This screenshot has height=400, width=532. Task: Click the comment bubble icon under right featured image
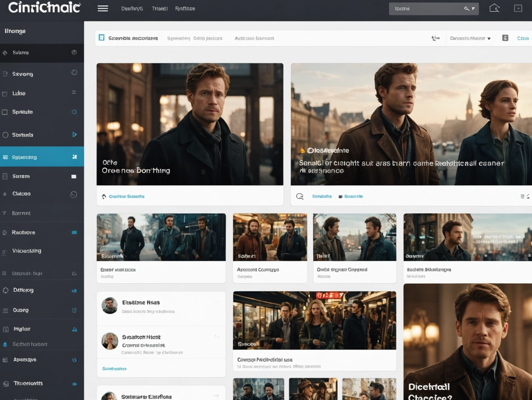coord(300,196)
